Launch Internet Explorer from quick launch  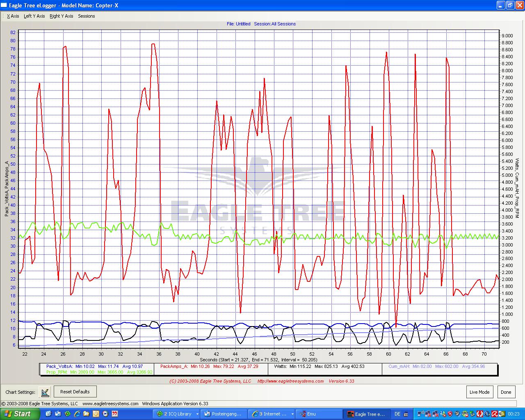point(77,414)
